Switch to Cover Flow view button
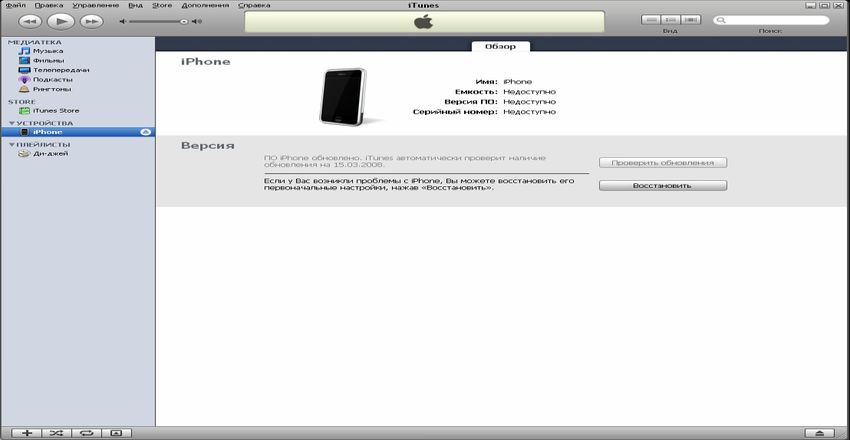The image size is (850, 440). (691, 20)
